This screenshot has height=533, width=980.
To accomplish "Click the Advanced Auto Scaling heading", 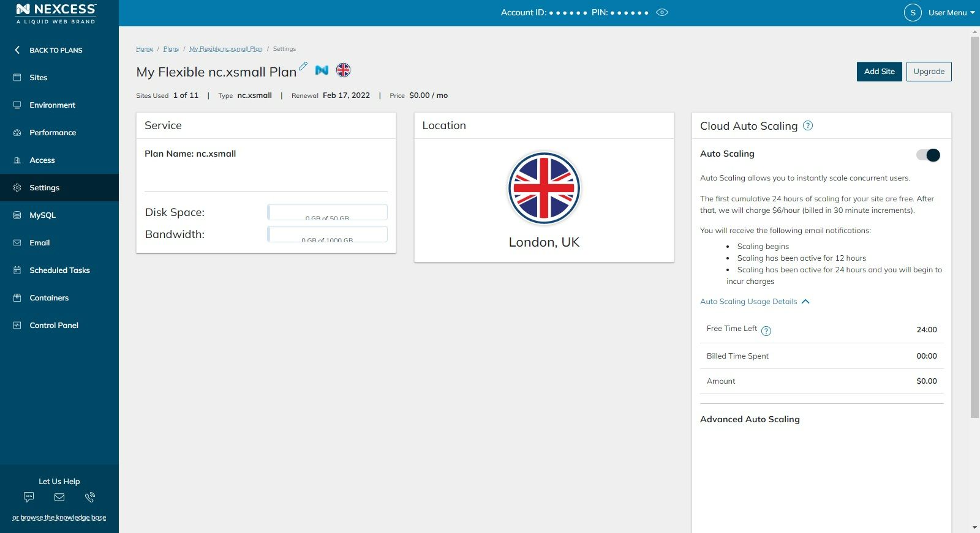I will tap(750, 419).
